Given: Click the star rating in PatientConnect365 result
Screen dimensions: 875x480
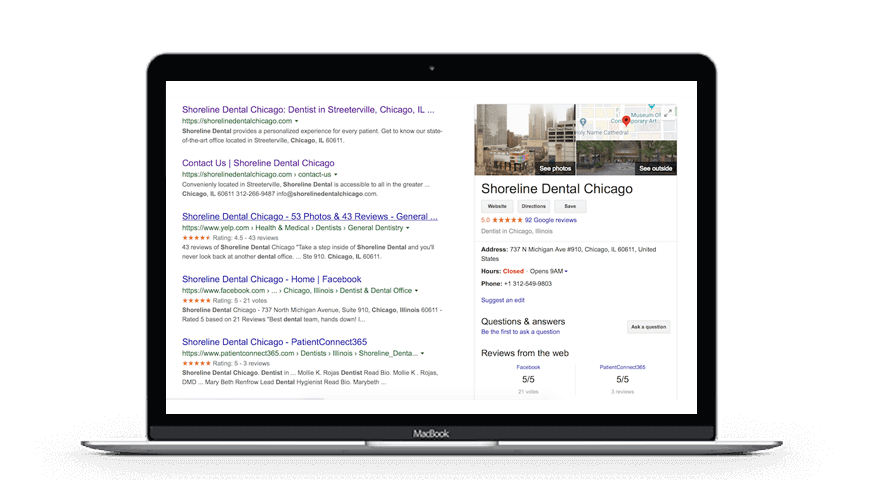Looking at the screenshot, I should tap(196, 363).
